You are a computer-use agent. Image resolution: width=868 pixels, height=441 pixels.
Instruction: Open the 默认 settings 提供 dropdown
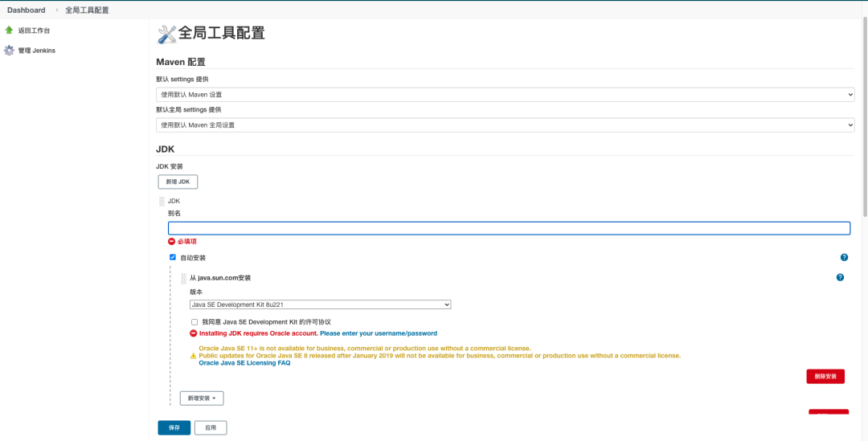(x=505, y=95)
